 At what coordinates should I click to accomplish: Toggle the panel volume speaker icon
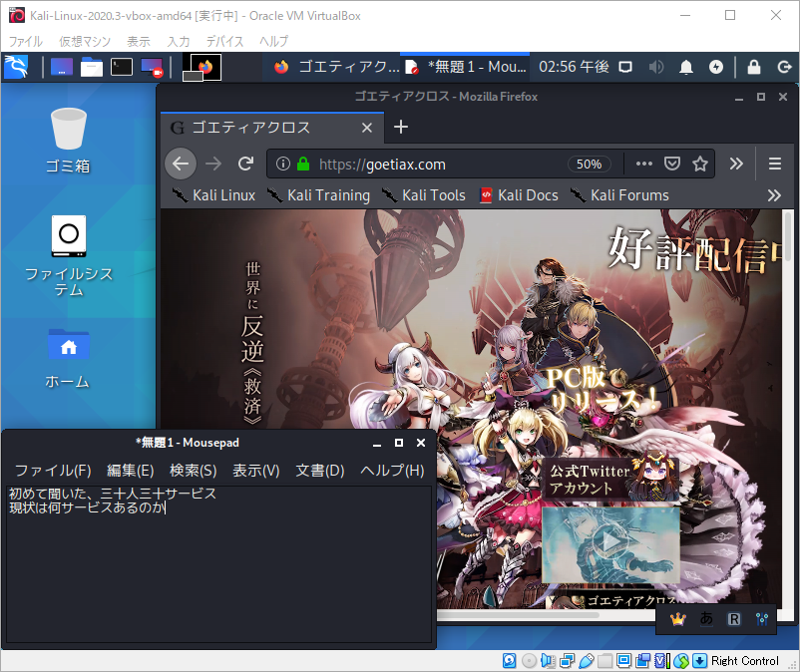pos(656,67)
